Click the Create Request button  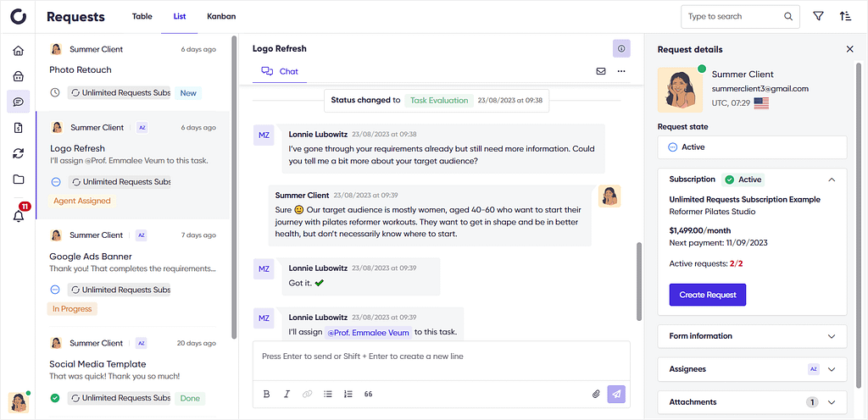[708, 295]
